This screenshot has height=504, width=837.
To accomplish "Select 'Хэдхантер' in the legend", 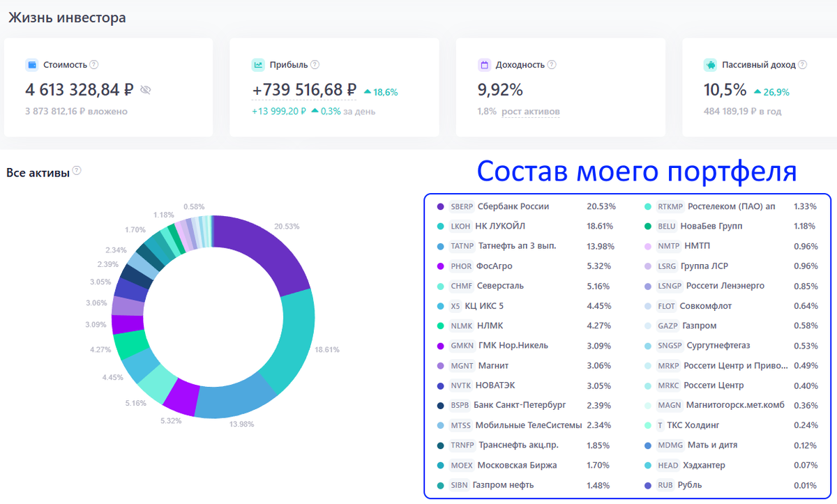I will (706, 465).
